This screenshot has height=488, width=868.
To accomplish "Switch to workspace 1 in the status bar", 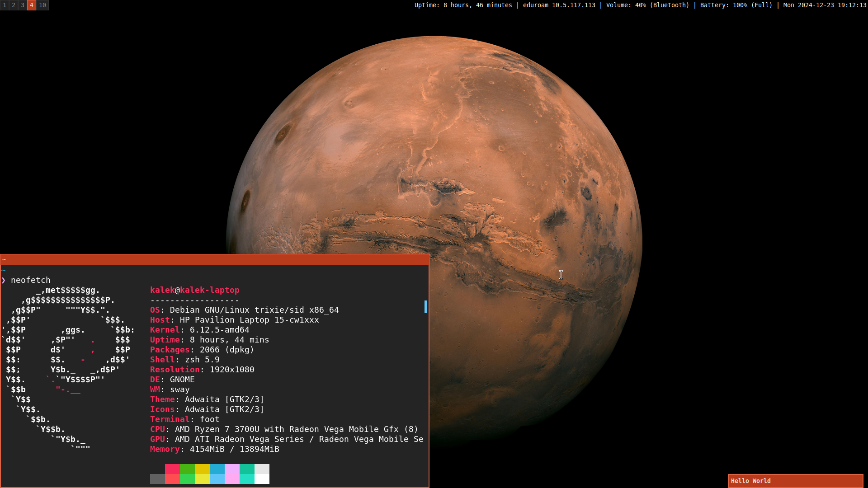I will (x=5, y=5).
